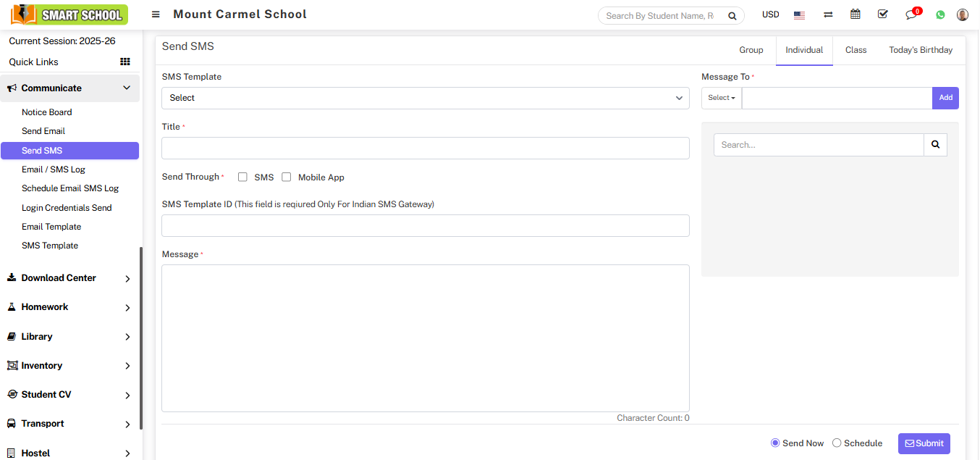
Task: Open the SMS Template dropdown
Action: [425, 98]
